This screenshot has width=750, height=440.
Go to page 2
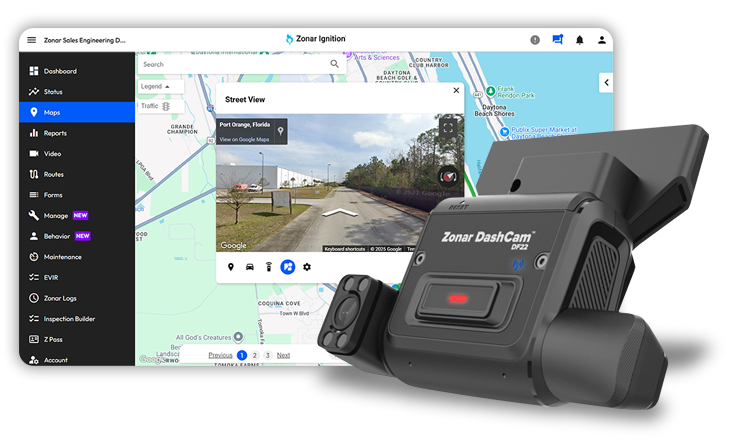coord(255,355)
